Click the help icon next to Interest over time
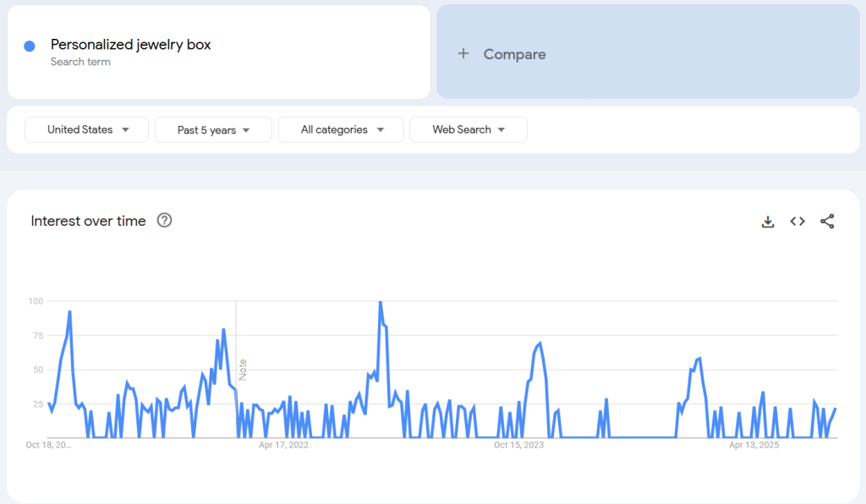Screen dimensions: 866x504 [x=164, y=220]
